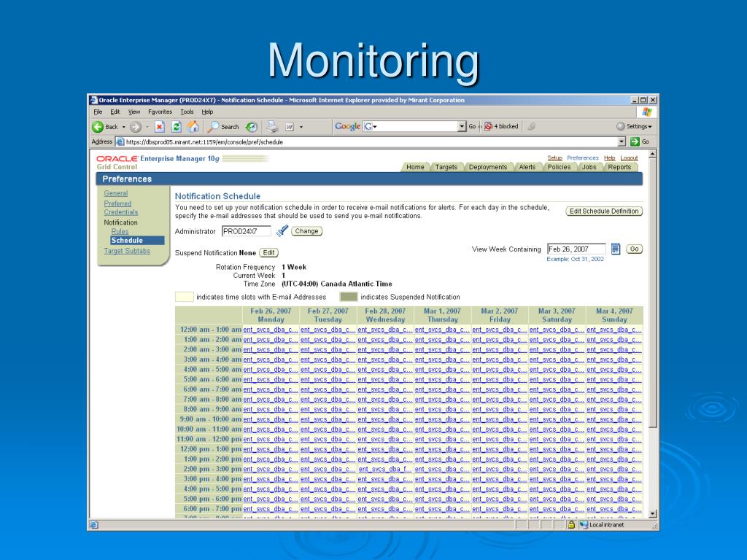Click the Logout link
The image size is (747, 560).
[629, 157]
